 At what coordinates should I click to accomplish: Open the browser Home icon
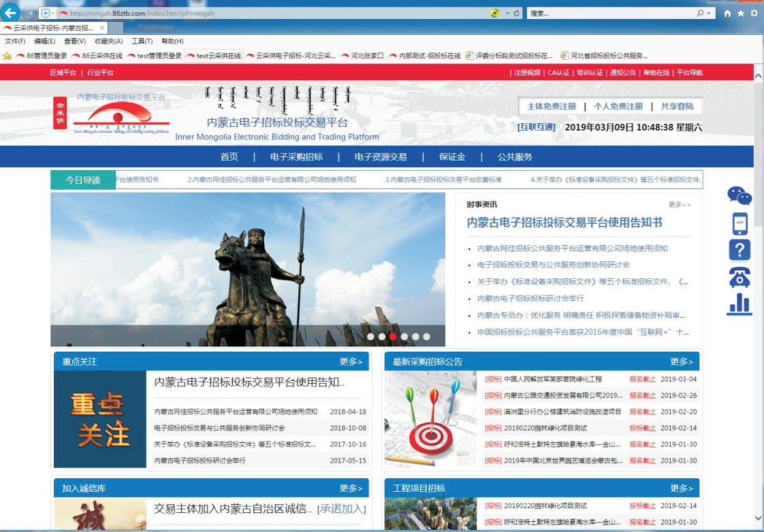727,13
